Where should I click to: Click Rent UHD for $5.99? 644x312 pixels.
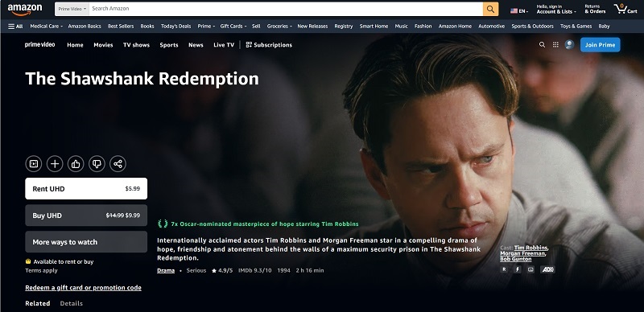86,189
